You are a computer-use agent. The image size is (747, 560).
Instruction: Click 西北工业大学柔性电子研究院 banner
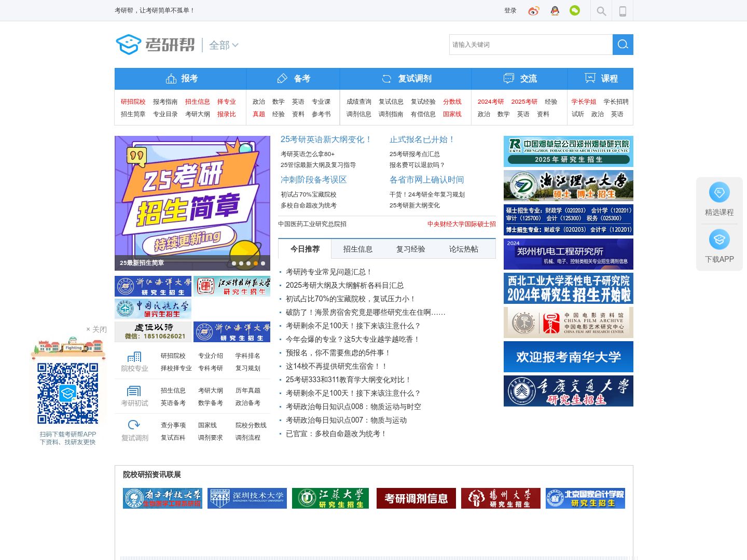coord(569,288)
